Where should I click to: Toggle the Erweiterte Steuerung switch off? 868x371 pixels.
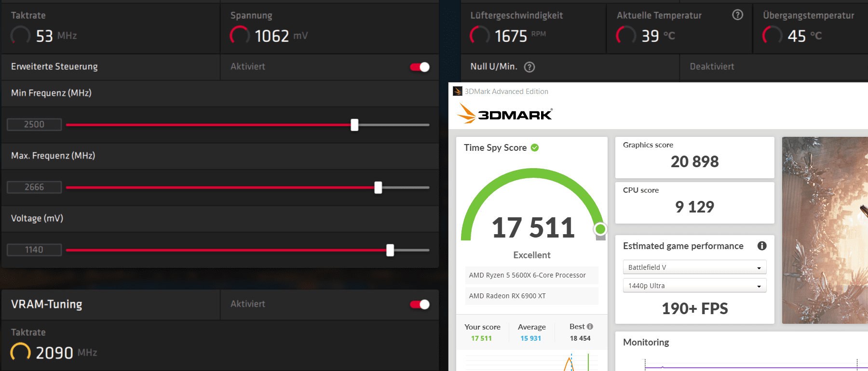420,67
